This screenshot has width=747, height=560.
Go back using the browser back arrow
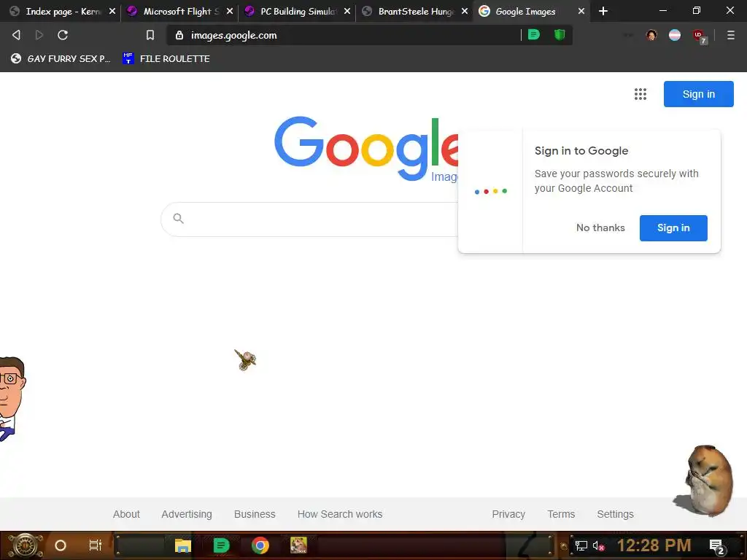click(16, 35)
